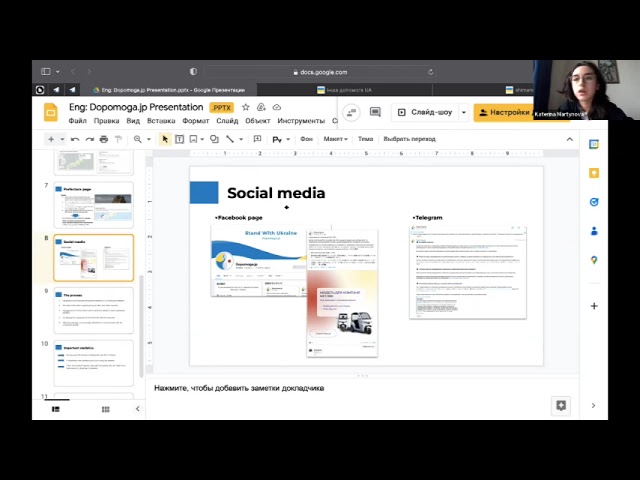640x480 pixels.
Task: Click the undo arrow in toolbar
Action: 75,139
